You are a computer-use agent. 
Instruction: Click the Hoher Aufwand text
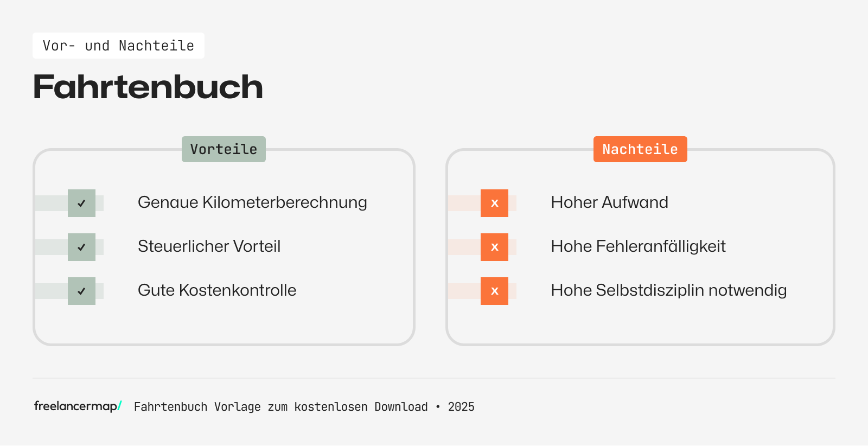[609, 202]
